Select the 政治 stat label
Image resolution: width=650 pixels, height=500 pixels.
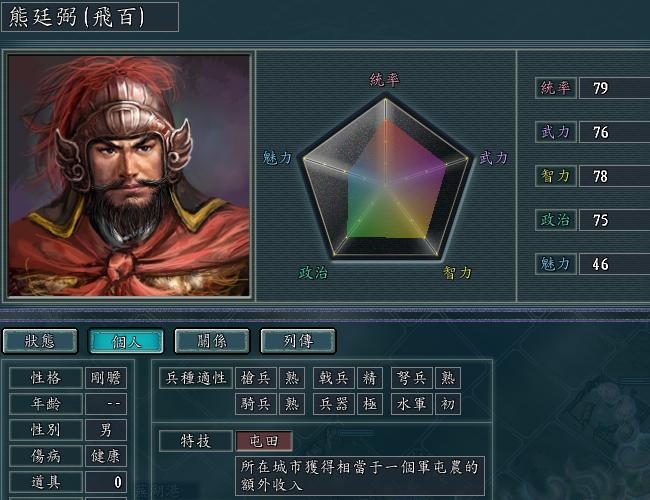point(555,220)
